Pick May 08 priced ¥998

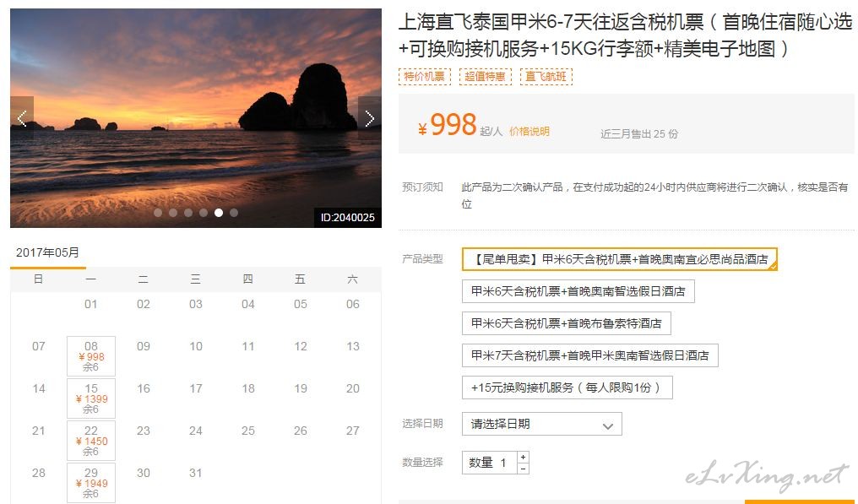click(91, 356)
